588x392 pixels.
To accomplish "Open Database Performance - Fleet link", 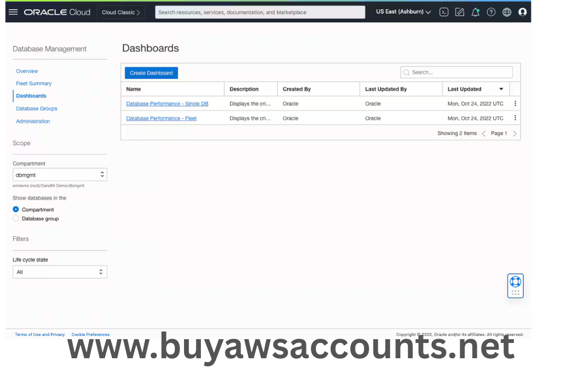I will coord(161,118).
